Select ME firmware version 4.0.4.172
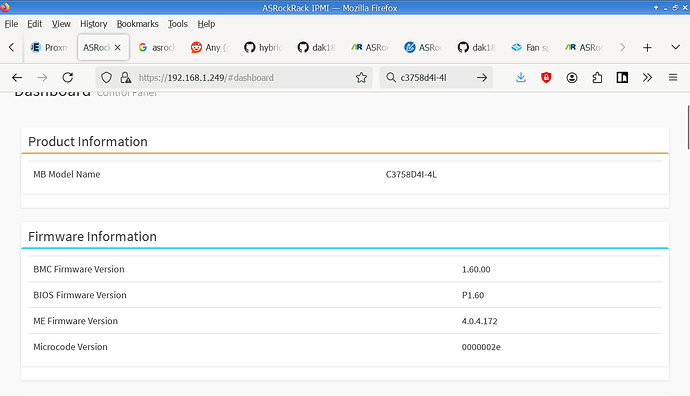The image size is (690, 396). [x=479, y=321]
